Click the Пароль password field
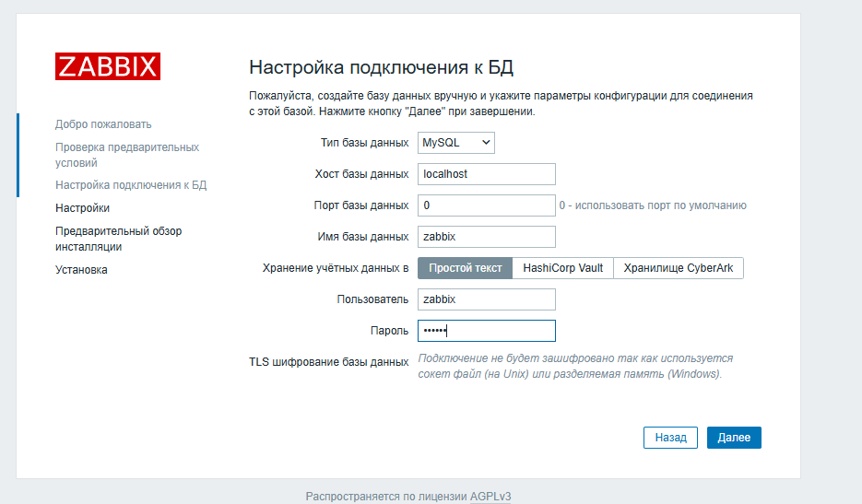The height and width of the screenshot is (504, 862). click(x=486, y=331)
